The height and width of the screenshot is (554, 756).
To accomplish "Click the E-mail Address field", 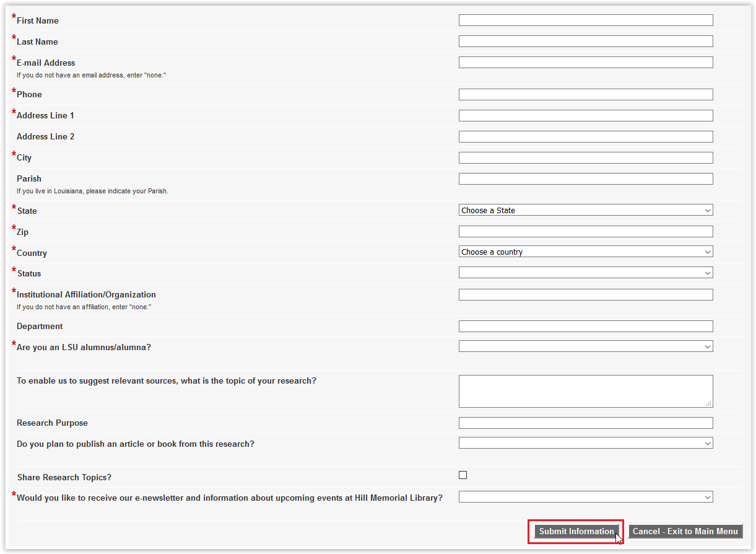I will 585,63.
